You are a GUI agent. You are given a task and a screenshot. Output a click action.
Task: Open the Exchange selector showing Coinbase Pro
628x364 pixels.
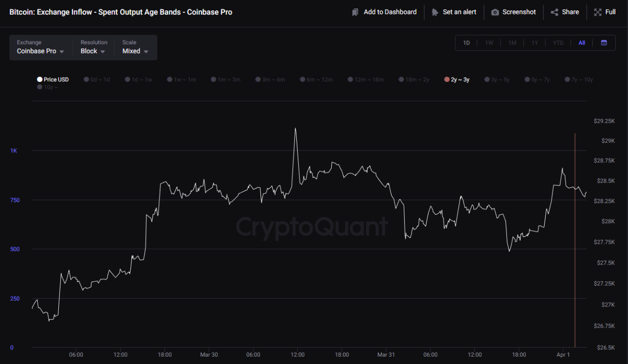click(x=39, y=51)
